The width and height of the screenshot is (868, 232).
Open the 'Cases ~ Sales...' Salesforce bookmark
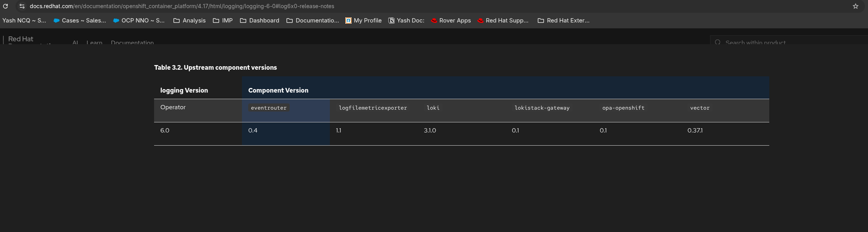point(80,21)
